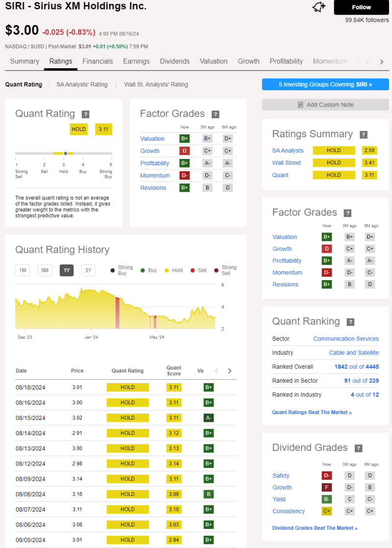Click Wall Street 3.41 score badge

pos(369,163)
